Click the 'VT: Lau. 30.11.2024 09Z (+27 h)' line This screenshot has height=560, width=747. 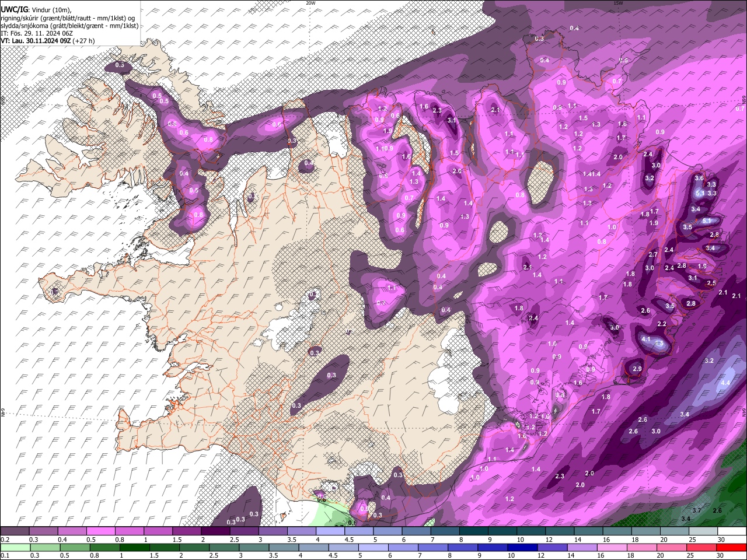tap(48, 41)
